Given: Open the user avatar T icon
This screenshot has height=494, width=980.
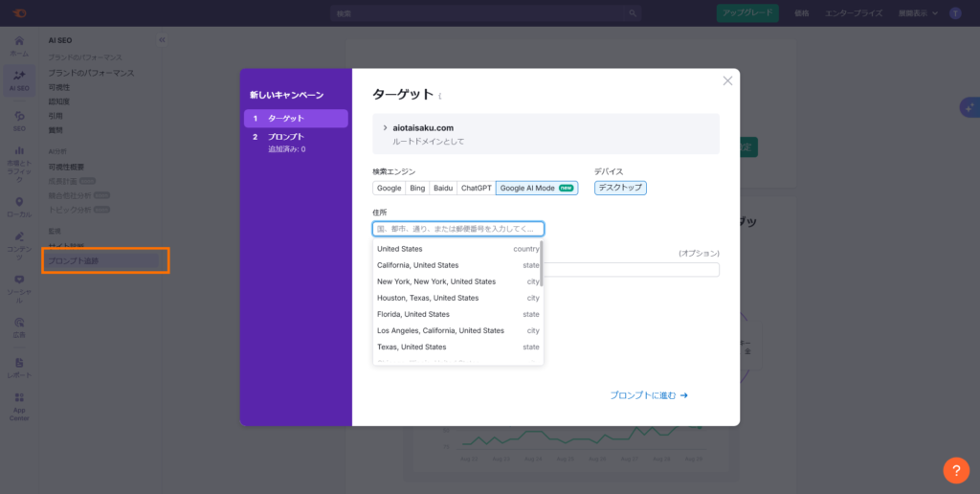Looking at the screenshot, I should 954,13.
